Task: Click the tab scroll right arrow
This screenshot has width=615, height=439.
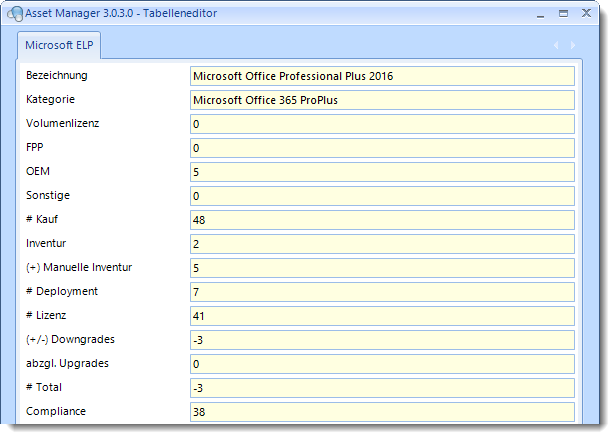Action: point(573,45)
